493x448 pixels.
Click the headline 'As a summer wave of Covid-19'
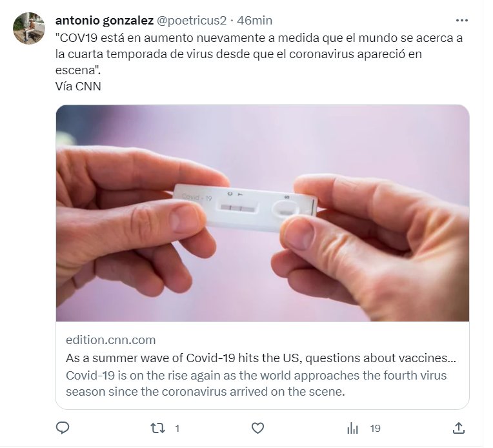point(261,358)
